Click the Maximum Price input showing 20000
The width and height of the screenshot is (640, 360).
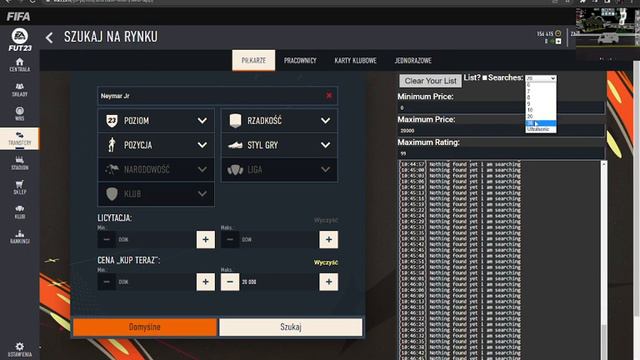pos(501,131)
